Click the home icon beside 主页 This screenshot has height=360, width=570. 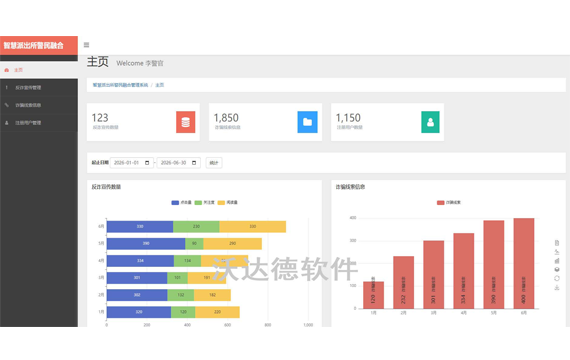pyautogui.click(x=7, y=70)
